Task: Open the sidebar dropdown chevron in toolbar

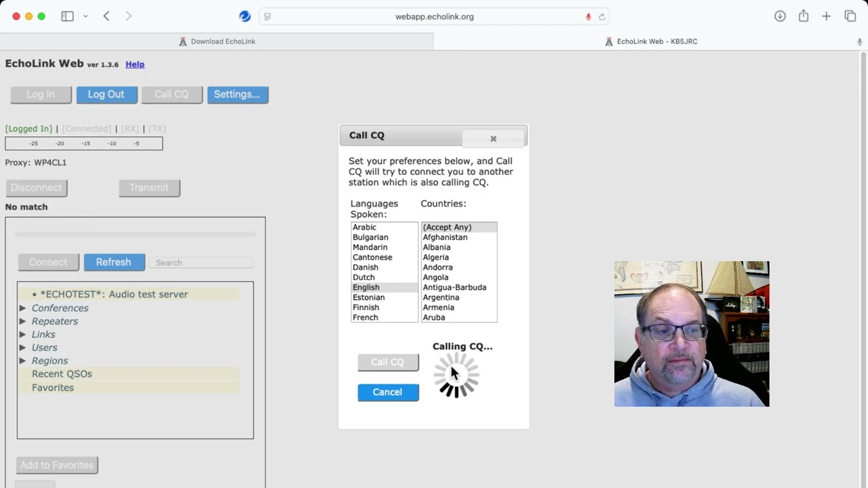Action: 85,16
